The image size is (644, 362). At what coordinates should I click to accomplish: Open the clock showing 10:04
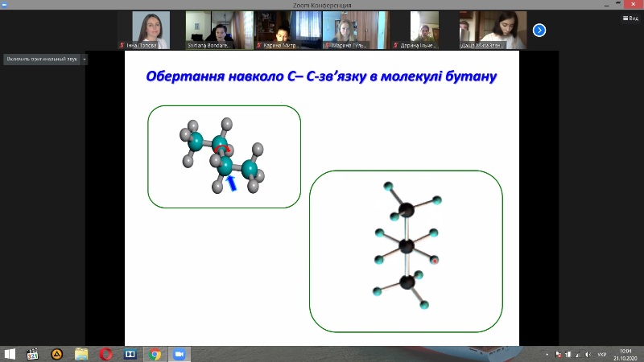point(625,355)
